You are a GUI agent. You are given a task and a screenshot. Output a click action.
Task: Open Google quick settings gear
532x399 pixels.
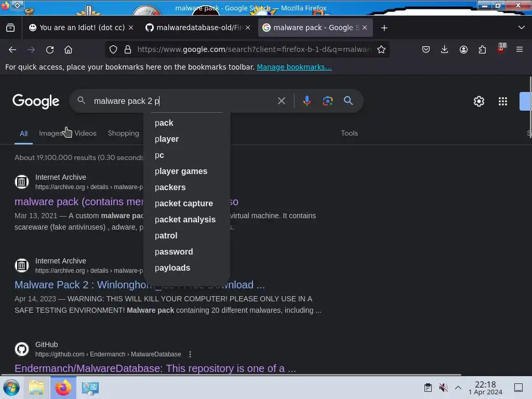click(x=478, y=101)
